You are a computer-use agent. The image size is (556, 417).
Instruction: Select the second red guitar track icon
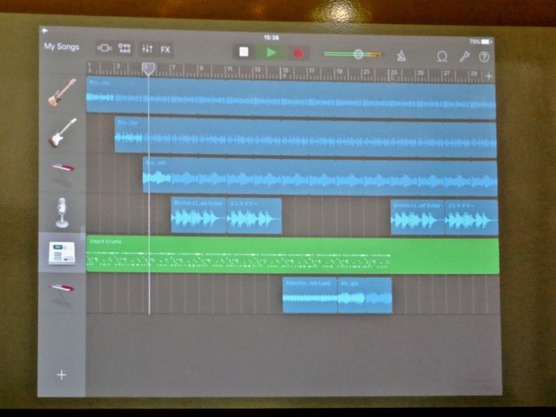click(62, 133)
